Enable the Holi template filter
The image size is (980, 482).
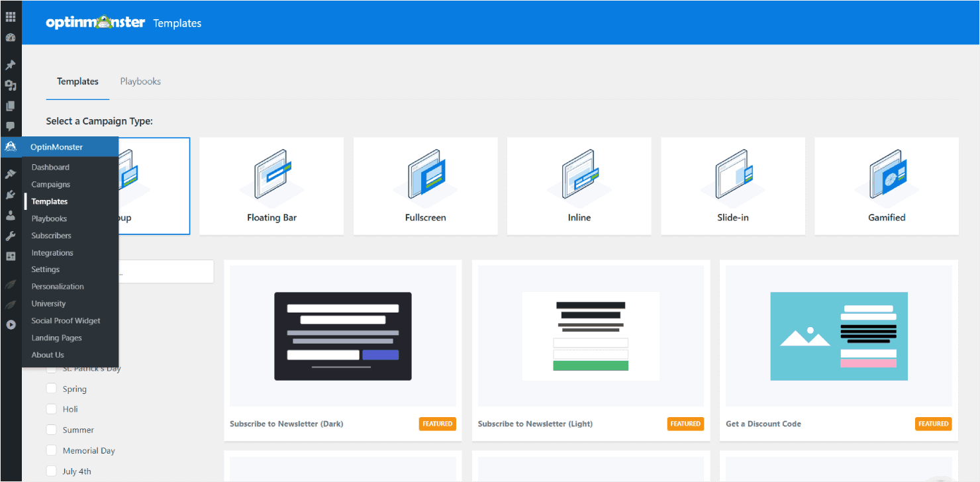(52, 409)
